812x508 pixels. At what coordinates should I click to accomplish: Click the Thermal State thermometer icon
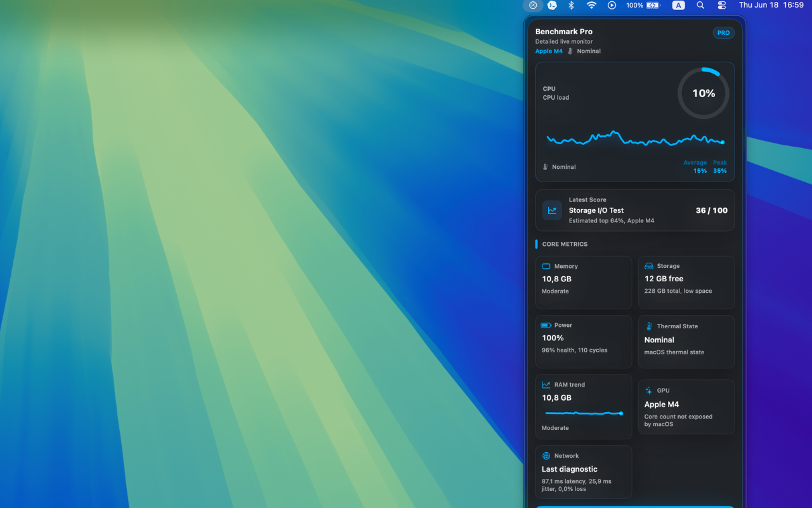pyautogui.click(x=649, y=326)
